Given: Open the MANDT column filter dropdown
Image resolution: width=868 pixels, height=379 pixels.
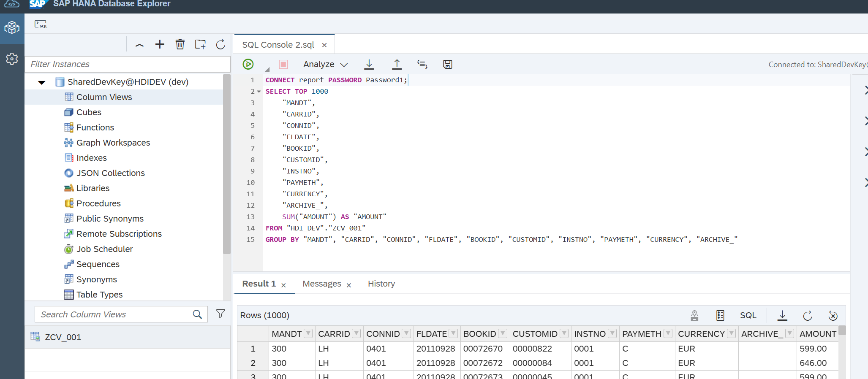Looking at the screenshot, I should pos(308,333).
